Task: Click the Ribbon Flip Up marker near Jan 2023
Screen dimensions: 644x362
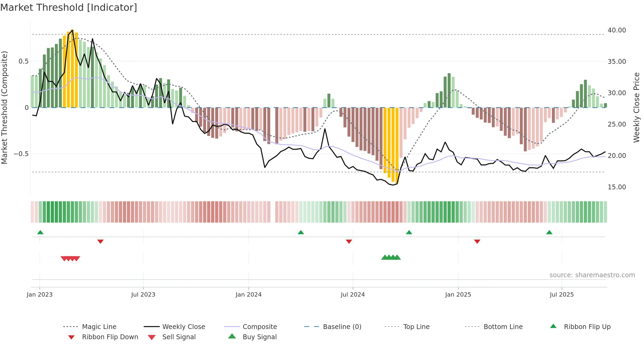Action: [40, 232]
